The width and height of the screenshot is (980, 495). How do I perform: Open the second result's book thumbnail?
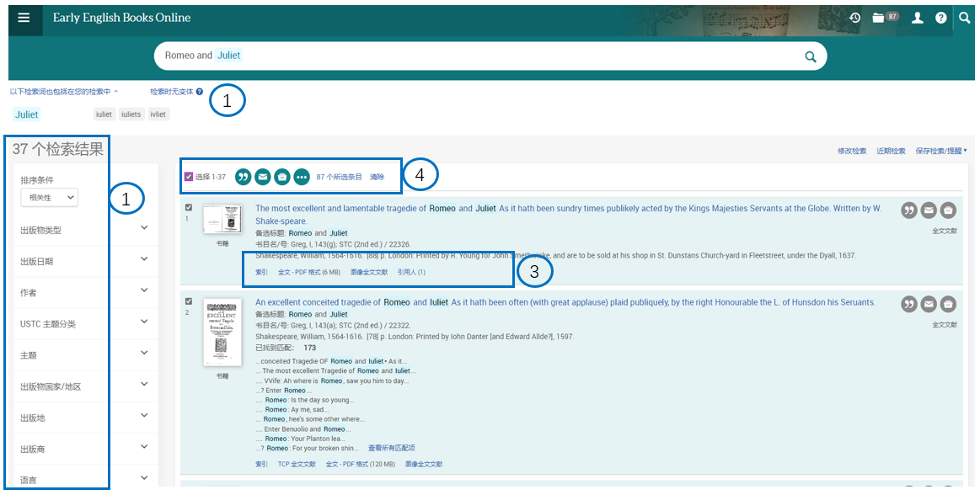click(222, 332)
